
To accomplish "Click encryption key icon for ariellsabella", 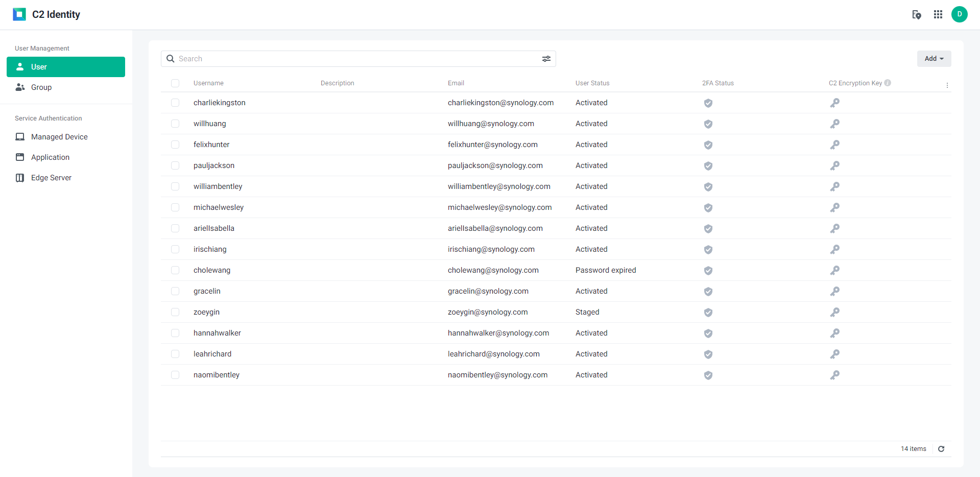I will (x=835, y=229).
